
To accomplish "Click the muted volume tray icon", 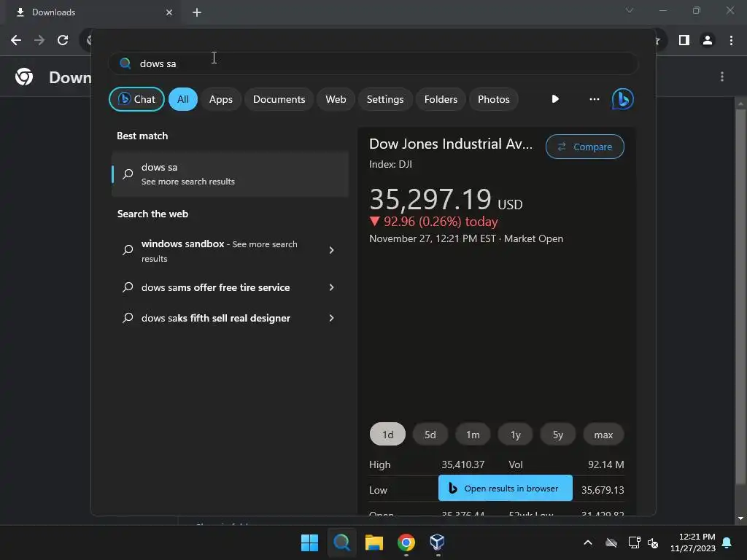I will pos(653,542).
